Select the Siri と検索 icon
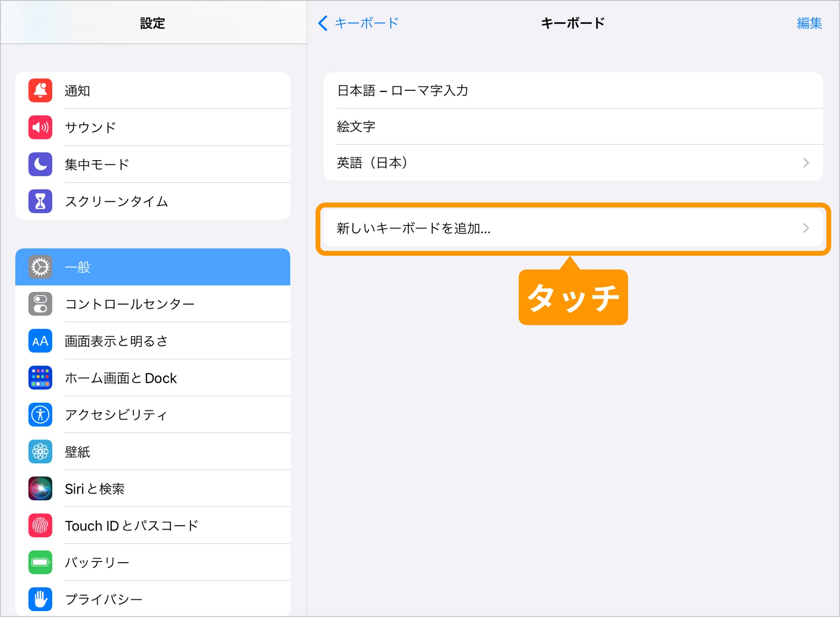 (40, 488)
